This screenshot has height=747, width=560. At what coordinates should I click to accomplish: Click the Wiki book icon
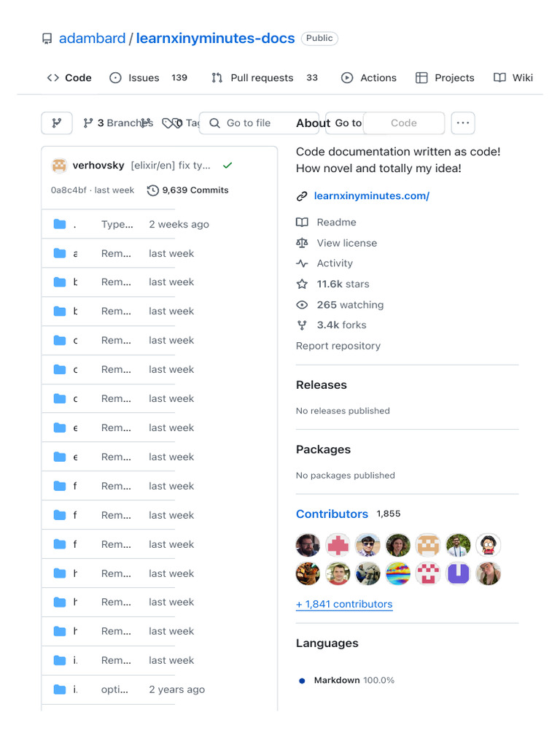(499, 78)
